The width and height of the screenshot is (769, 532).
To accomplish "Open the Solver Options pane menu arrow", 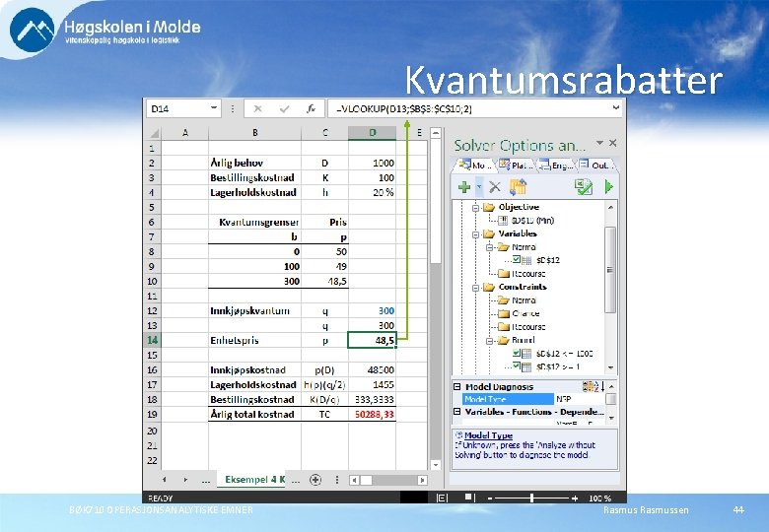I will point(599,143).
